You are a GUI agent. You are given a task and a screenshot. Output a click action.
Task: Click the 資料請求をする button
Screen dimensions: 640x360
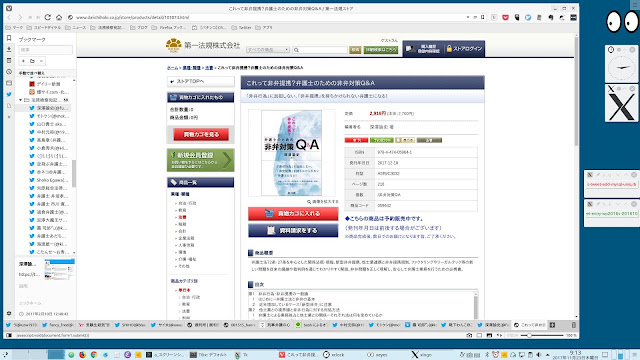coord(293,231)
